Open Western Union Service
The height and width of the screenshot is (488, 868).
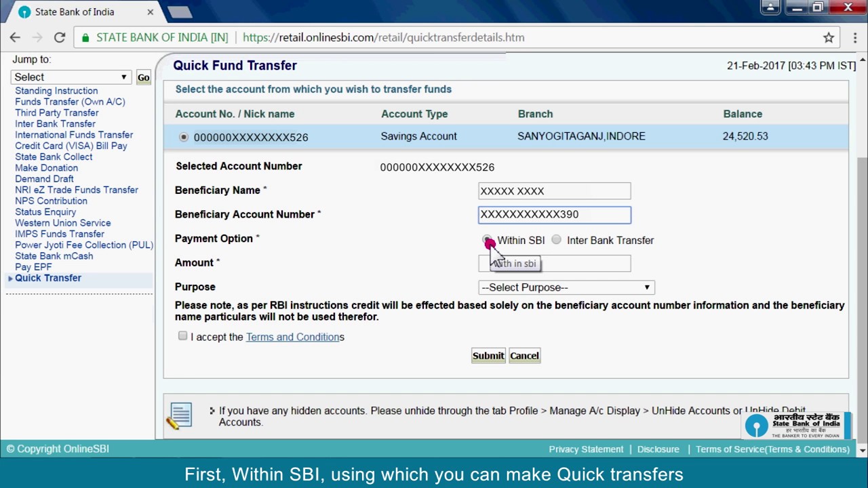62,223
